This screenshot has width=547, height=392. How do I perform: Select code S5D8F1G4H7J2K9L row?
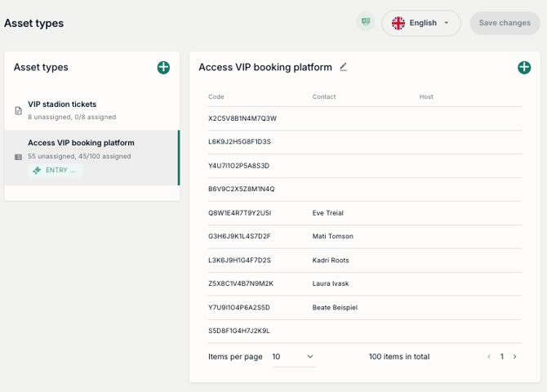(x=365, y=331)
